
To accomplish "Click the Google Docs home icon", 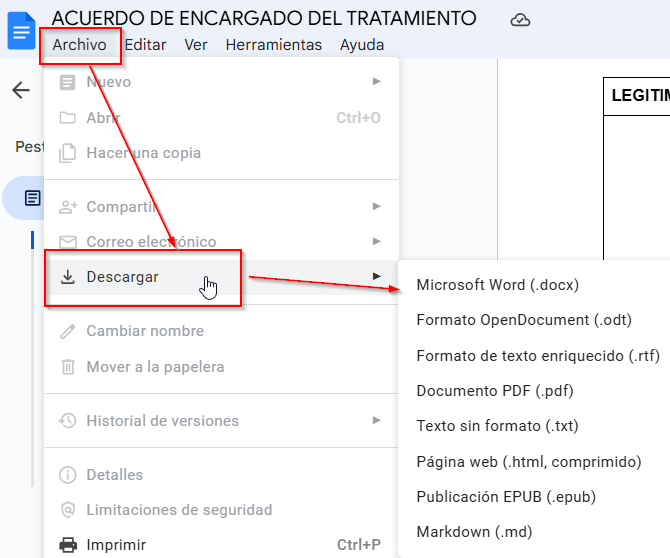I will point(20,30).
